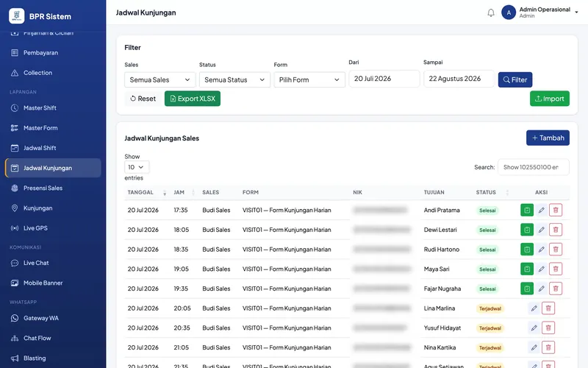Viewport: 588px width, 368px height.
Task: Click the BPR Sistem logo
Action: click(x=16, y=15)
